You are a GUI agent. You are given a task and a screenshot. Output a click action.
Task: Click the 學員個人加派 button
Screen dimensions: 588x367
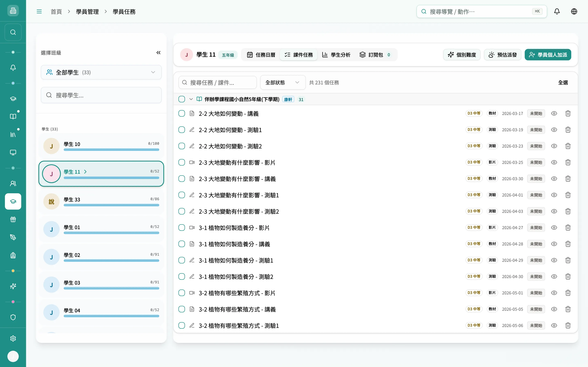(548, 55)
